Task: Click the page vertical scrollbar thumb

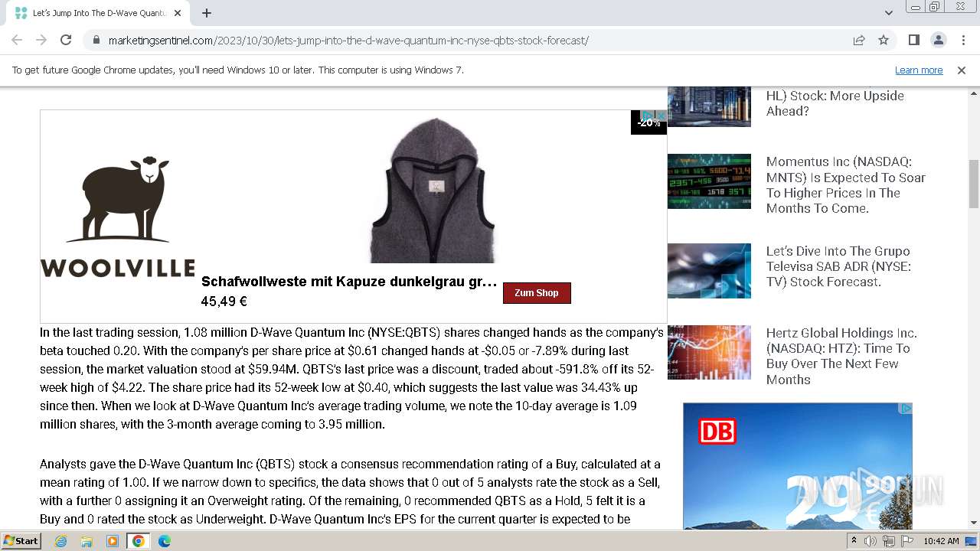Action: click(x=974, y=184)
